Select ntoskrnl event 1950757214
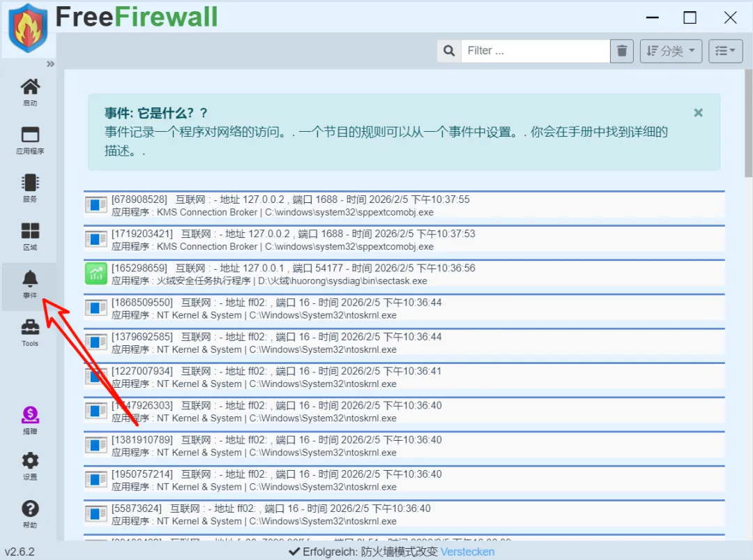The image size is (753, 560). coord(404,480)
